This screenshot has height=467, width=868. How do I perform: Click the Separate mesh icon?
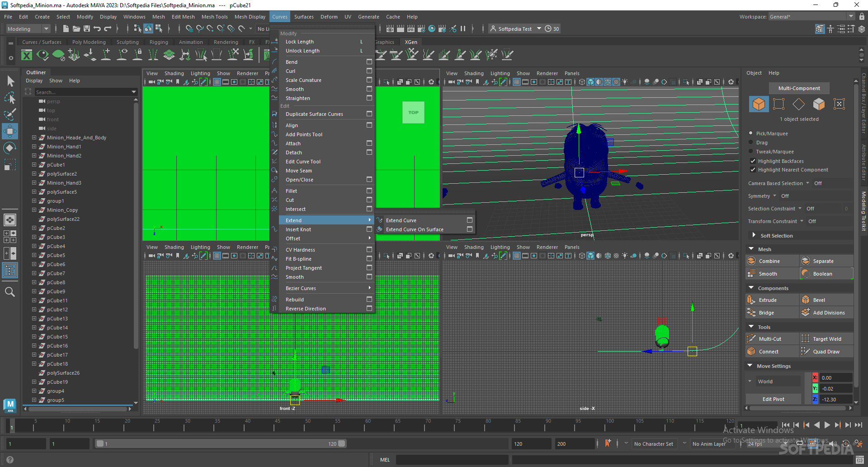tap(806, 261)
